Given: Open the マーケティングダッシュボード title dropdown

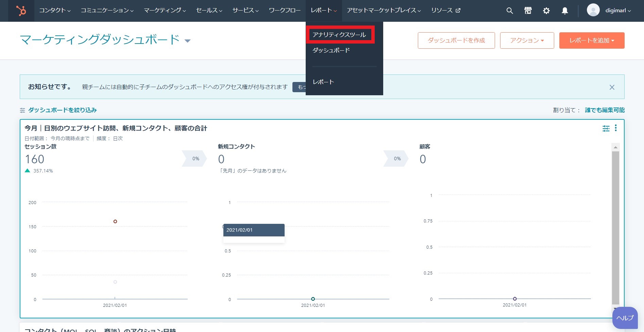Looking at the screenshot, I should pos(187,41).
